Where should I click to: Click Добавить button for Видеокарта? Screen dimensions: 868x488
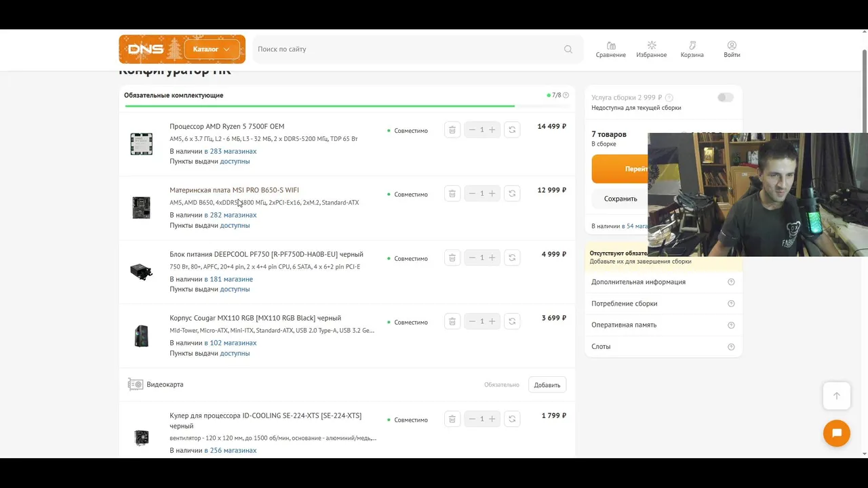(547, 385)
